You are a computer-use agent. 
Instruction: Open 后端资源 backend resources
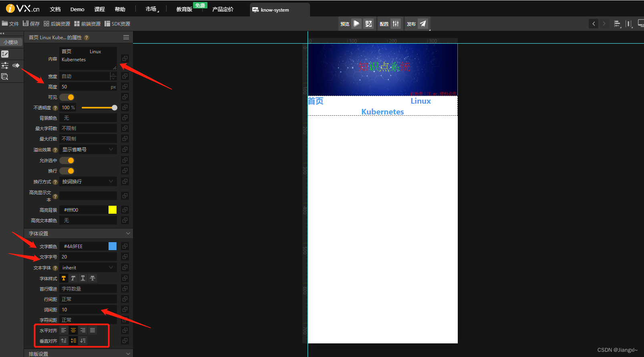click(57, 24)
